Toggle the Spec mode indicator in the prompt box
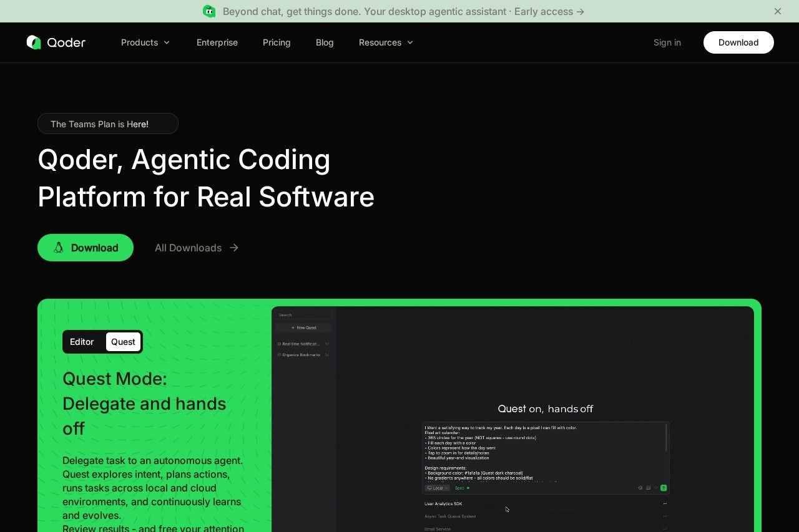This screenshot has height=532, width=799. [463, 488]
